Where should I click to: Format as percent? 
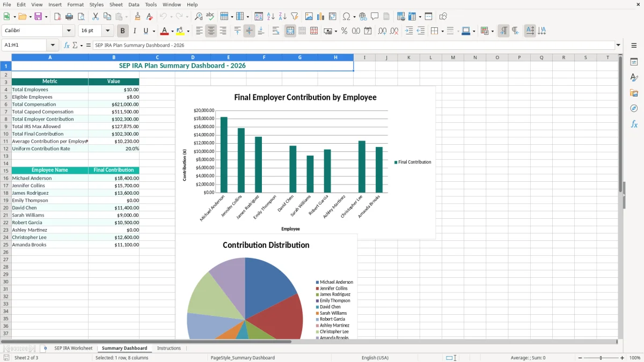[x=344, y=31]
